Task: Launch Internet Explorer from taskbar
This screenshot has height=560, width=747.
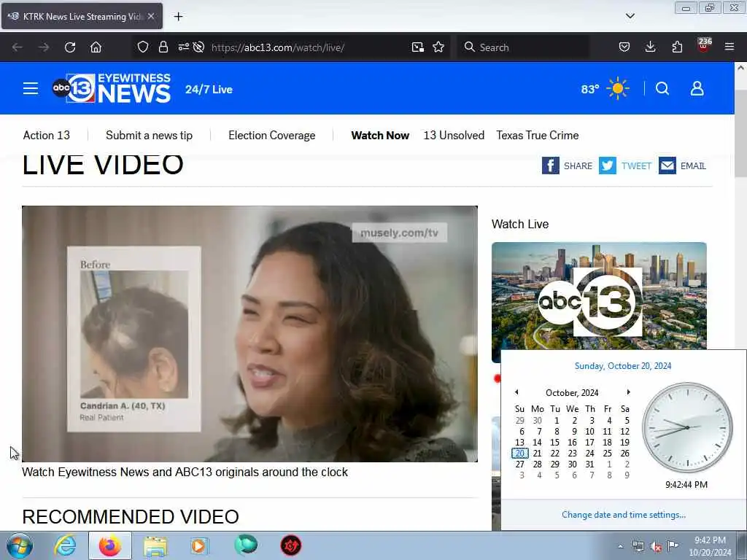Action: pyautogui.click(x=65, y=545)
